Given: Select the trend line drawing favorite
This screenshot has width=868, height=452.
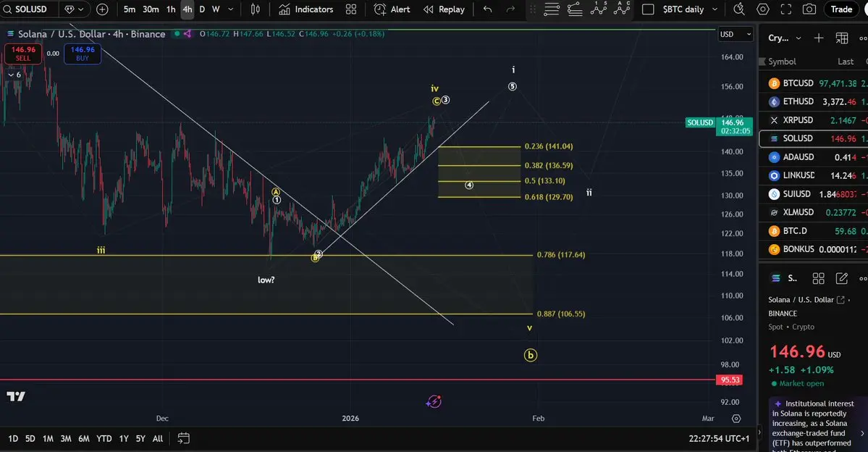Looking at the screenshot, I should 575,9.
